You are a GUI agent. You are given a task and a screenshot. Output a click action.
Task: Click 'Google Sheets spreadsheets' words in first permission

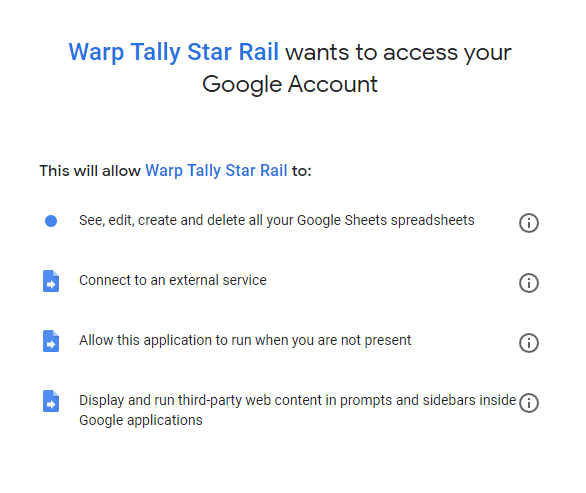(386, 221)
